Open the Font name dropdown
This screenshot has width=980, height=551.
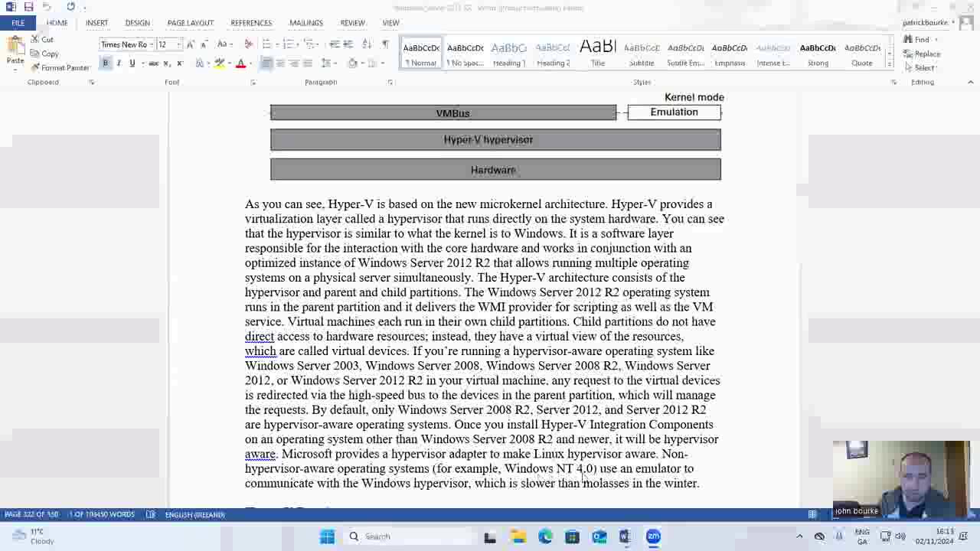[x=152, y=44]
